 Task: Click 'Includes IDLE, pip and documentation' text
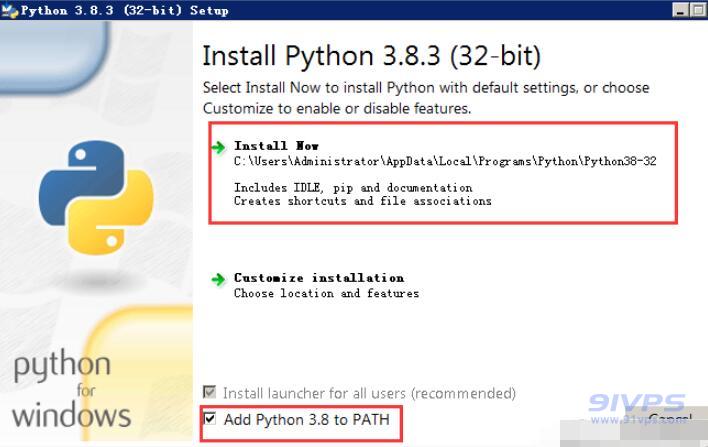(x=353, y=187)
